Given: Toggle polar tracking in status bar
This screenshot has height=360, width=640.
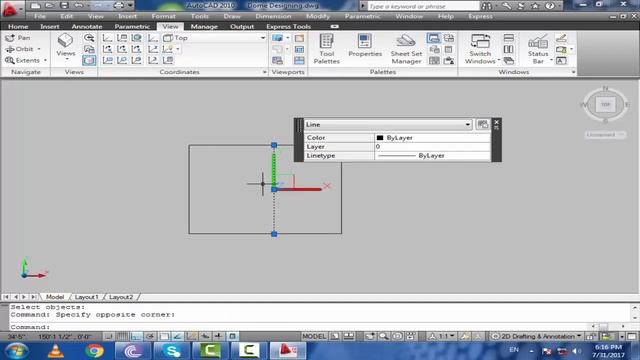Looking at the screenshot, I should [x=150, y=336].
